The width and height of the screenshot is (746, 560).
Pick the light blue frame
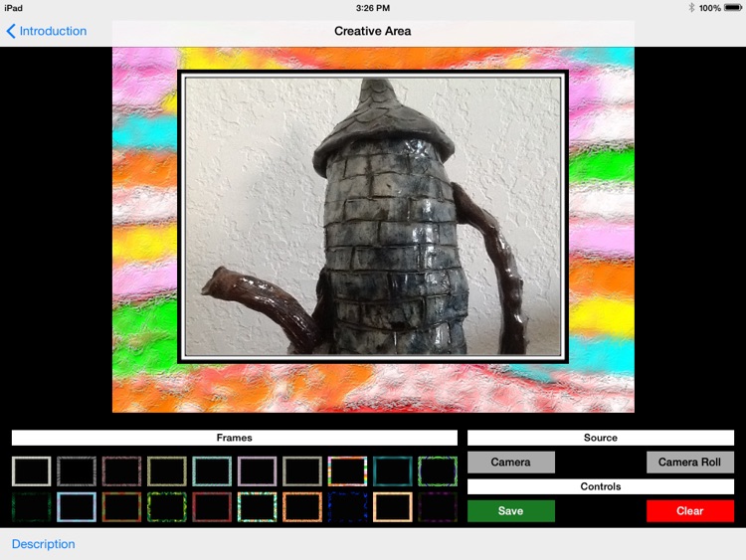[77, 507]
